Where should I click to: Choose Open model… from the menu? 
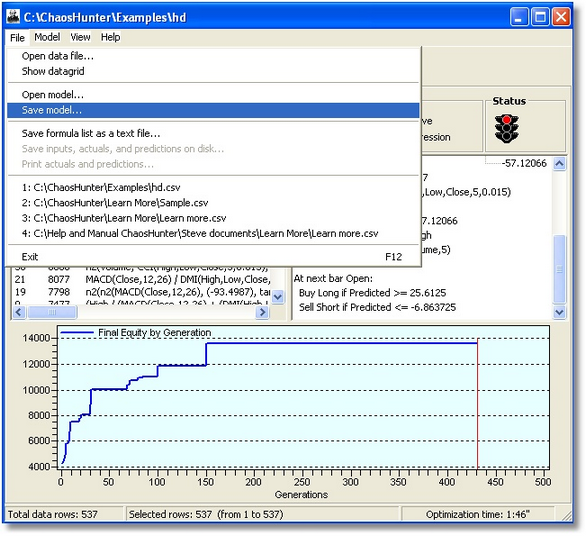click(213, 95)
